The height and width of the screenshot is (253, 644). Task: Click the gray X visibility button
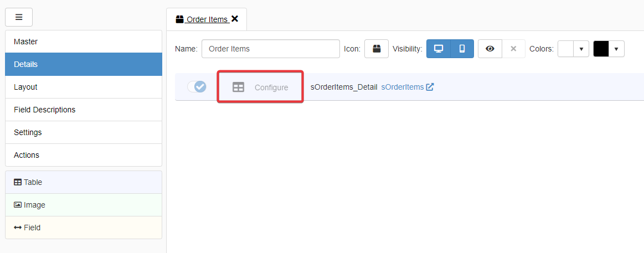[x=513, y=49]
